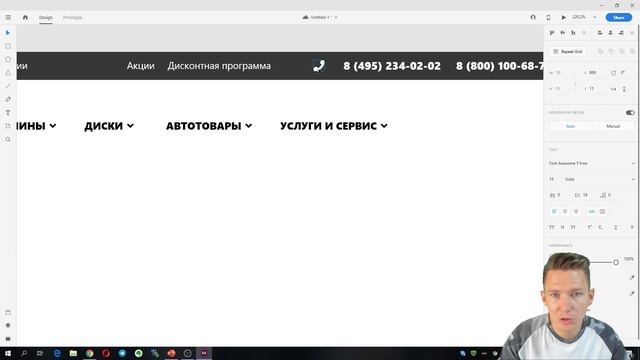Choose Manual responsive resize mode
The height and width of the screenshot is (360, 640).
[613, 127]
